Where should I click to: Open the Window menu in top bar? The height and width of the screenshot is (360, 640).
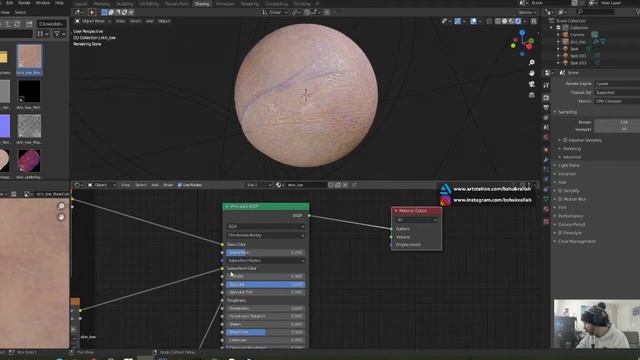(x=42, y=3)
